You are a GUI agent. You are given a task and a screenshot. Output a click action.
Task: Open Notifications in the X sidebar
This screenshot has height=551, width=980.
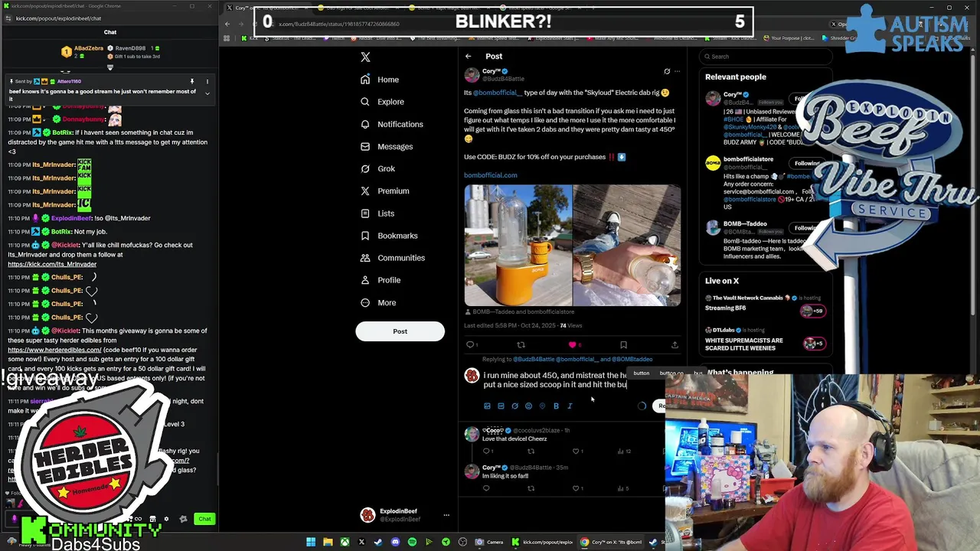(x=391, y=124)
